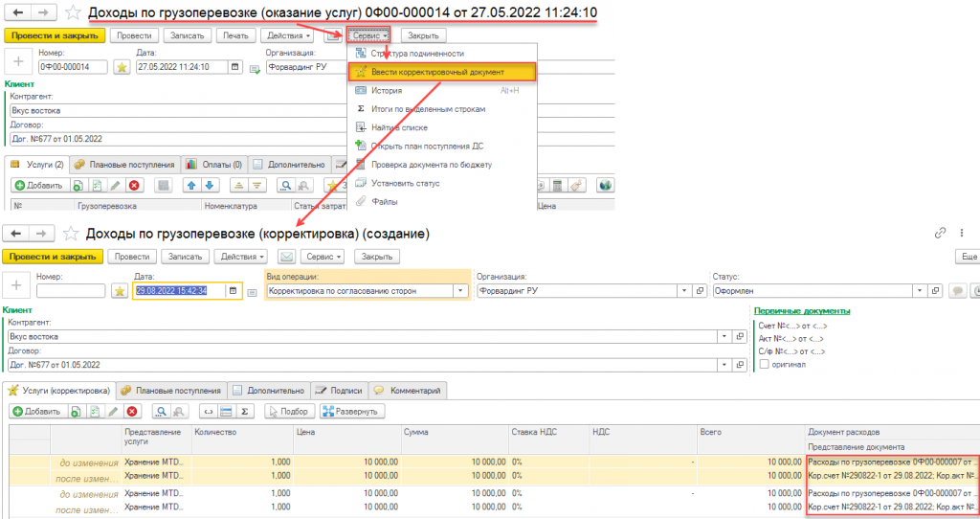
Task: Tick the оригинал checkbox
Action: click(x=764, y=364)
